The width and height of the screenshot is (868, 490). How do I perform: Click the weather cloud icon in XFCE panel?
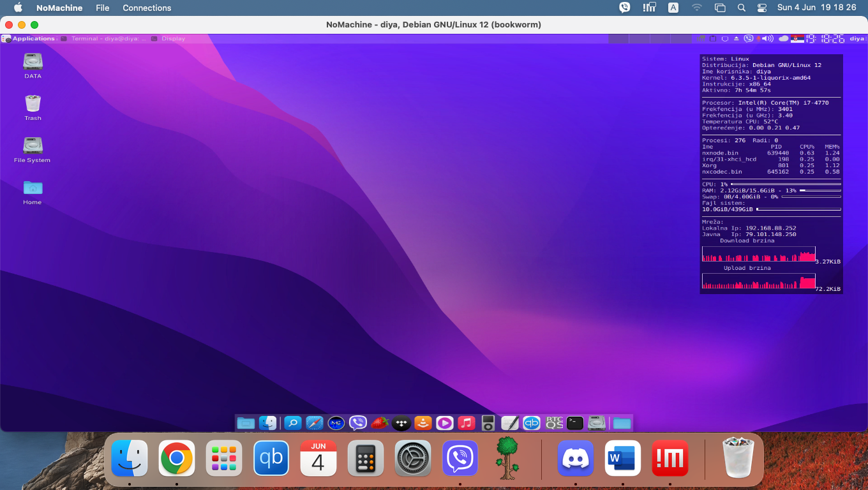(783, 39)
